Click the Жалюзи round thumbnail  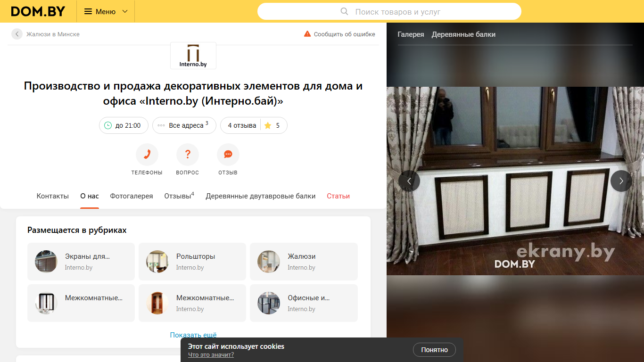click(269, 262)
